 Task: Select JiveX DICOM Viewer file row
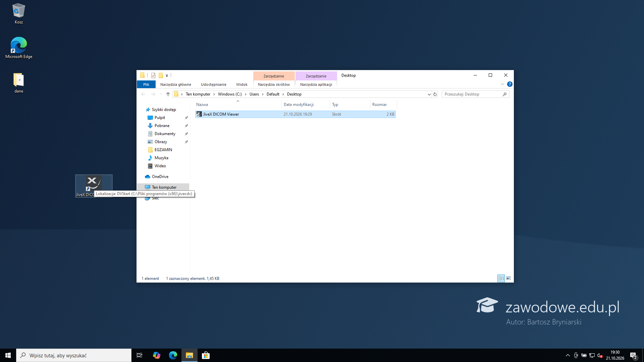296,114
